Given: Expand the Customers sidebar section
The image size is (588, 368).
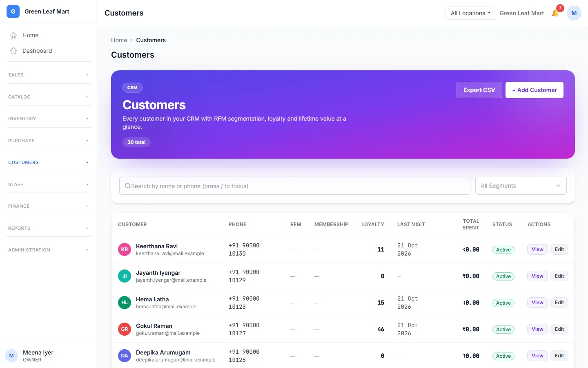Looking at the screenshot, I should pyautogui.click(x=49, y=162).
